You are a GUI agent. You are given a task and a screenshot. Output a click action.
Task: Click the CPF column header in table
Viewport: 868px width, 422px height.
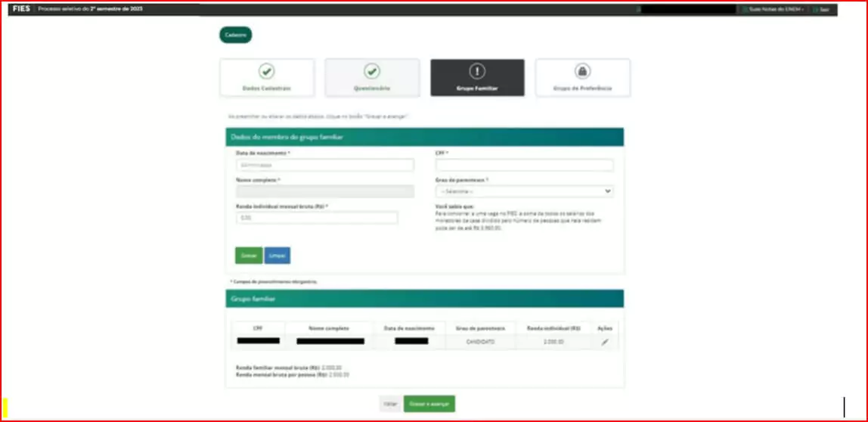[x=258, y=328]
